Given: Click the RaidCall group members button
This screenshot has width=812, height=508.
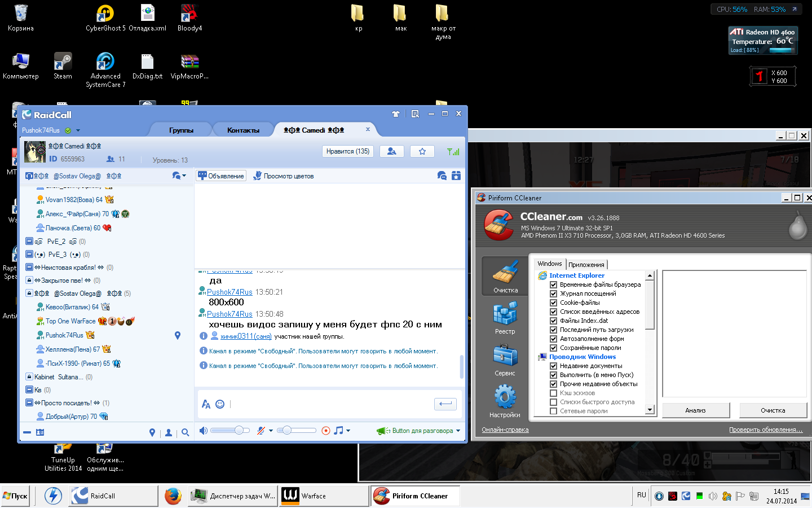Looking at the screenshot, I should coord(392,151).
